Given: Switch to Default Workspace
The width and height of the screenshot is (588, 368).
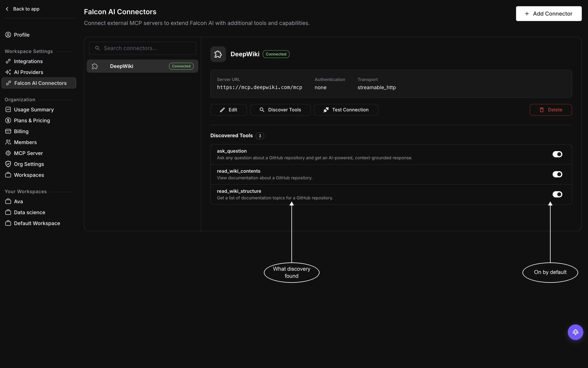Looking at the screenshot, I should tap(39, 224).
